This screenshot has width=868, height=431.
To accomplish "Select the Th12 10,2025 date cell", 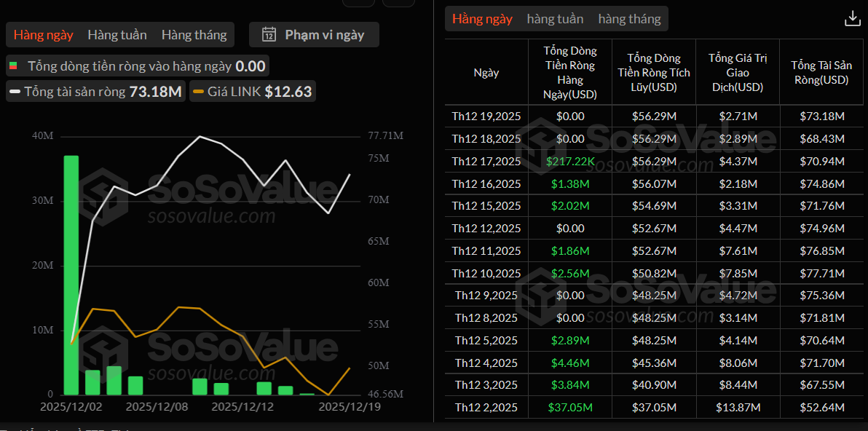I will 486,274.
